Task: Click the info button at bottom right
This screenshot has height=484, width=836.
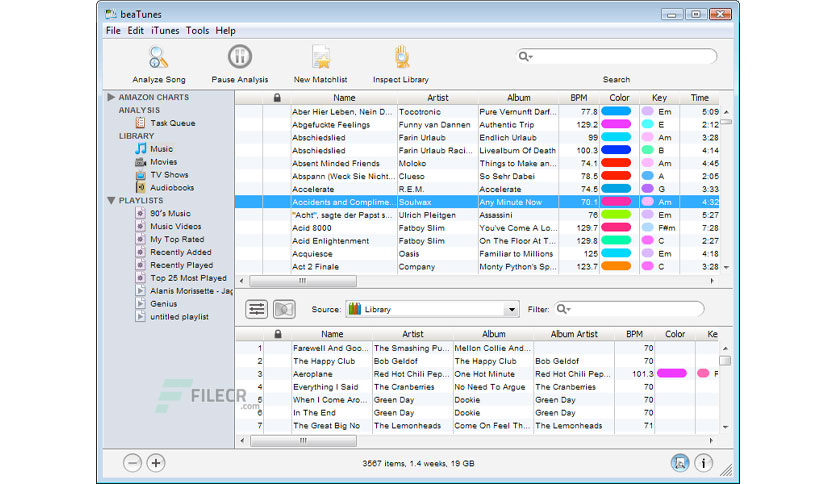Action: (x=703, y=463)
